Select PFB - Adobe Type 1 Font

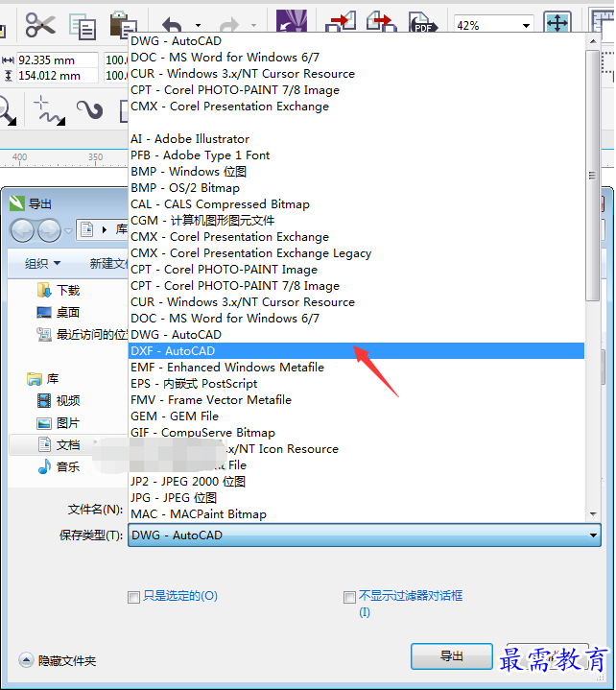[x=357, y=155]
